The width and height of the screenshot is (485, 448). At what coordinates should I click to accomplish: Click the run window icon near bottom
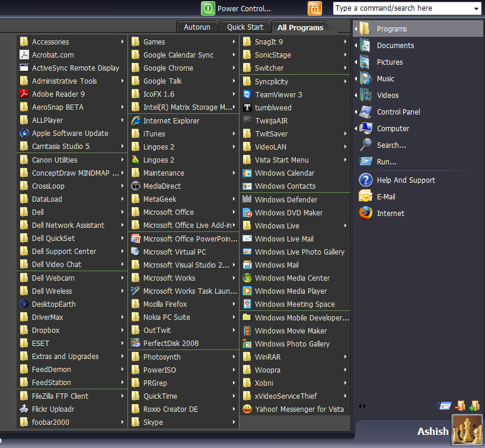(x=445, y=405)
